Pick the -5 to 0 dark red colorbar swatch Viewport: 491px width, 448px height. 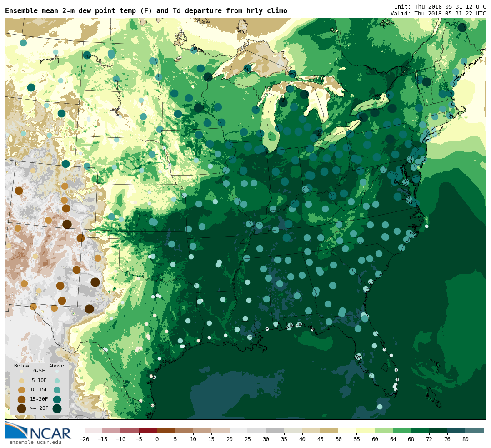(x=148, y=430)
